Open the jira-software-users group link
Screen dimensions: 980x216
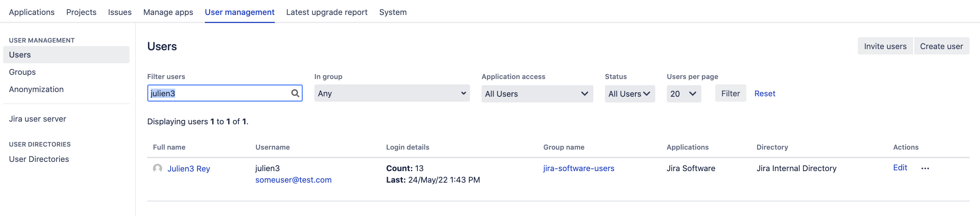[x=578, y=168]
